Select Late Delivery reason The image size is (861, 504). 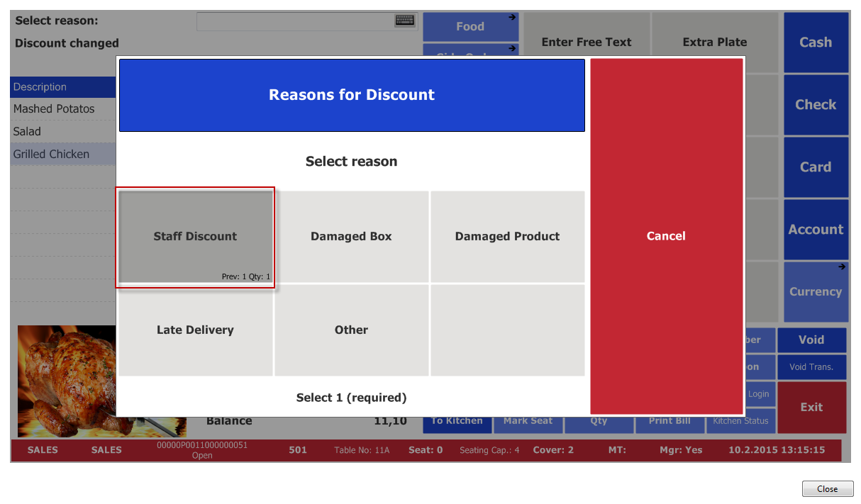[x=195, y=330]
